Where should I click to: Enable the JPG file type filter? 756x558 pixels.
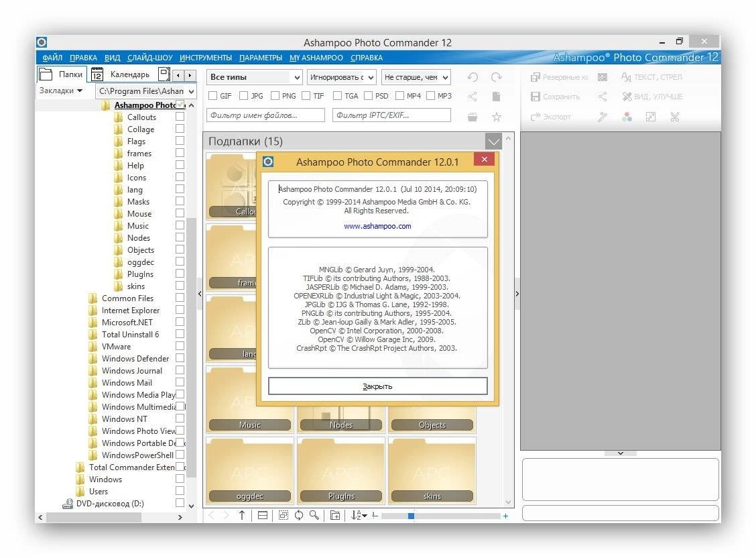pyautogui.click(x=244, y=96)
